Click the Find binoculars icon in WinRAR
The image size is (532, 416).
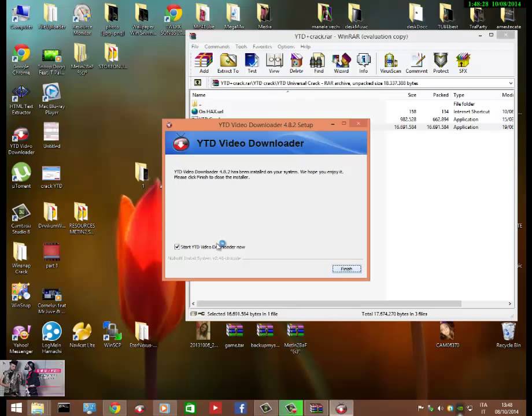[x=318, y=64]
